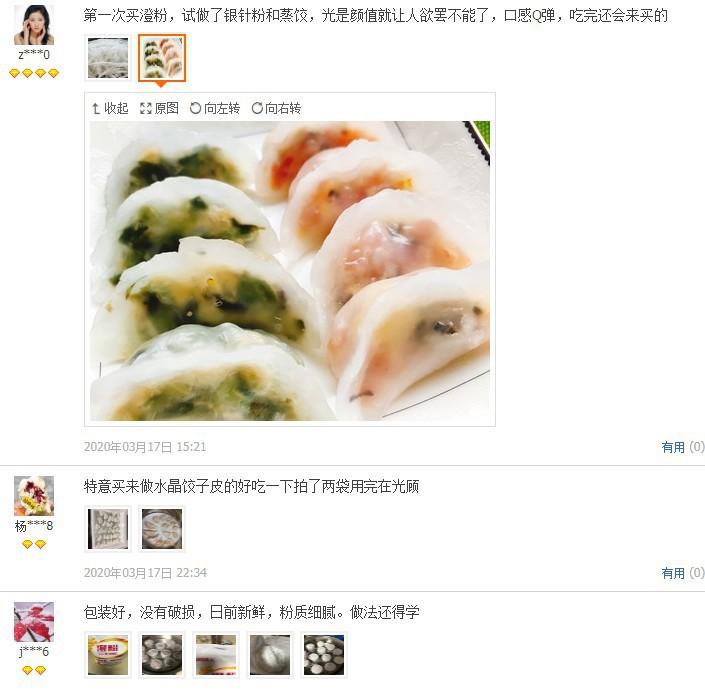Select the highlighted dumpling thumbnail
Viewport: 705px width, 690px height.
pyautogui.click(x=162, y=58)
